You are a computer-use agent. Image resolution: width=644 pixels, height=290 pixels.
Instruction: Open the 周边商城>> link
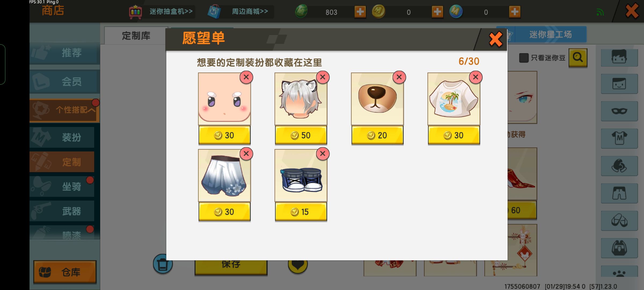click(x=250, y=11)
